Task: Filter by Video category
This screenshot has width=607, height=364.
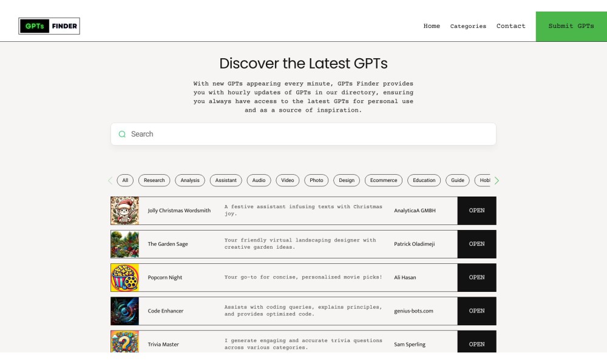Action: [x=287, y=180]
